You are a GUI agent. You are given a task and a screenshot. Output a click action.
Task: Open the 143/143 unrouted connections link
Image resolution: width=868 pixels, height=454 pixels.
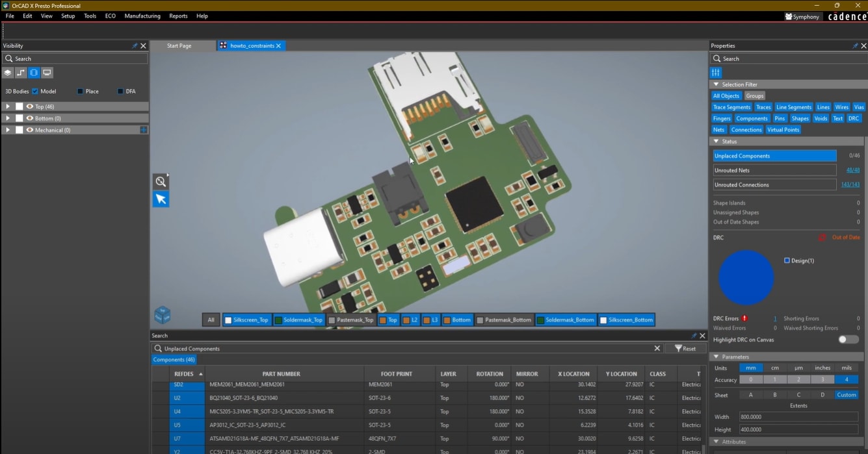pos(850,184)
